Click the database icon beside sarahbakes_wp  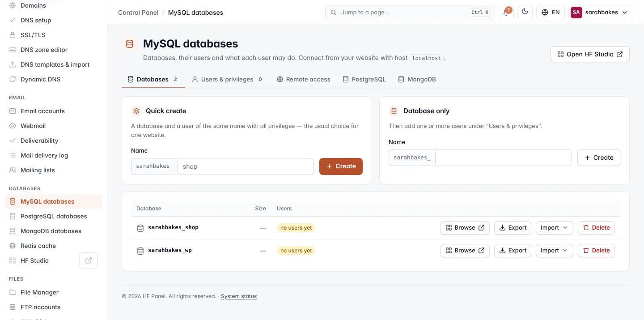[x=140, y=251]
